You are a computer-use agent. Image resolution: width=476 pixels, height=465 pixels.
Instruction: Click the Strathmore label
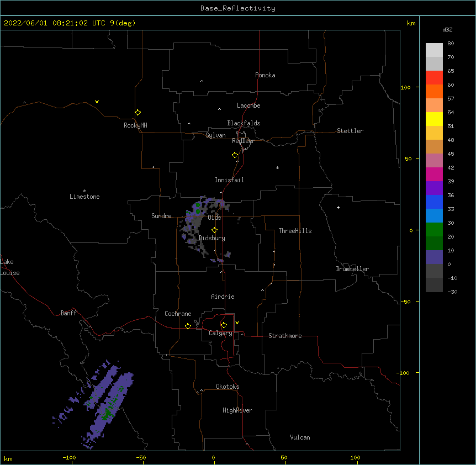click(285, 336)
